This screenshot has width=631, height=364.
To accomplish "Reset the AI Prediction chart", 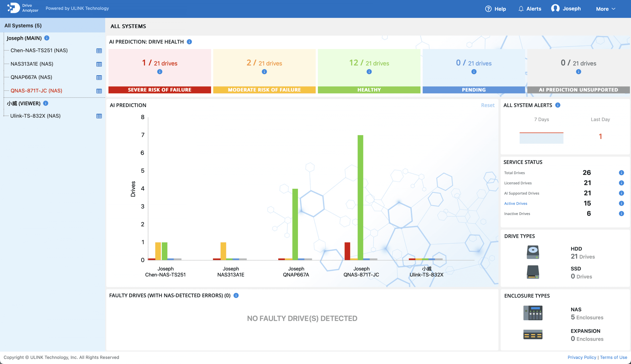I will (488, 105).
